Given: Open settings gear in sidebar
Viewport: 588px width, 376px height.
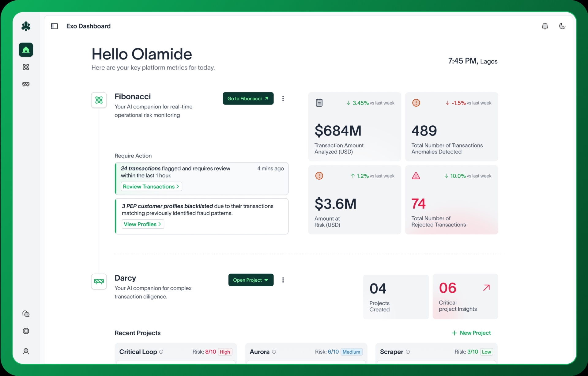Looking at the screenshot, I should [x=26, y=331].
